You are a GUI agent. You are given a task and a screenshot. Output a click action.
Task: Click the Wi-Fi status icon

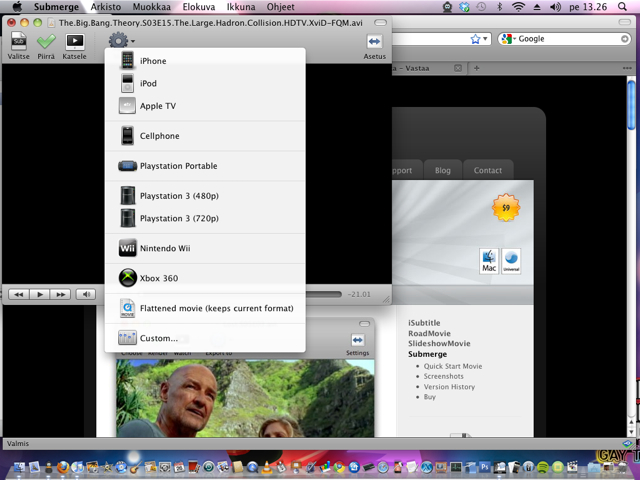(518, 7)
